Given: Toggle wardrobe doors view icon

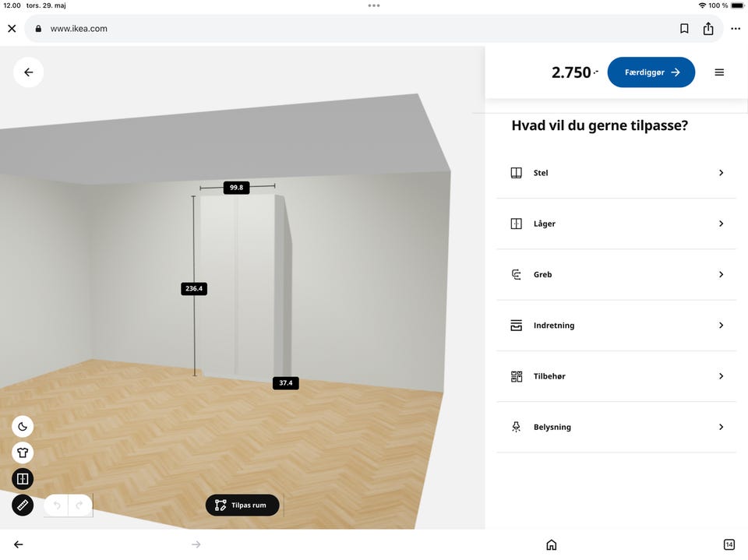Looking at the screenshot, I should point(23,479).
